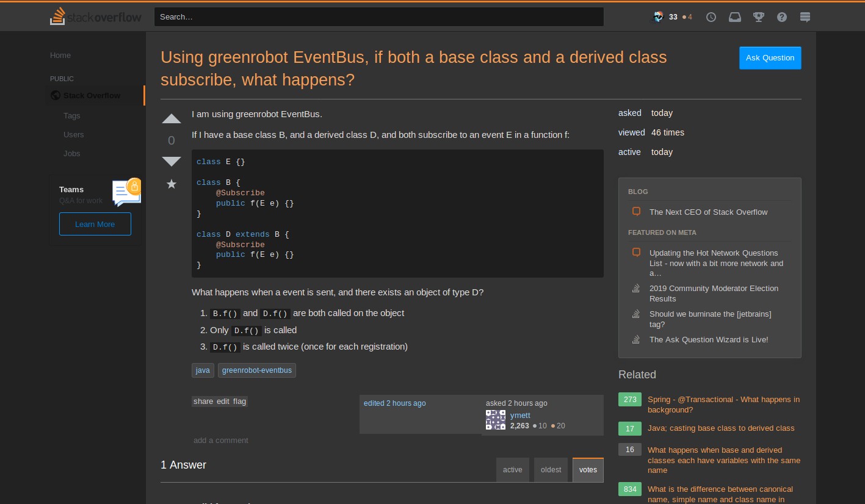
Task: Click inside the search box
Action: tap(378, 16)
